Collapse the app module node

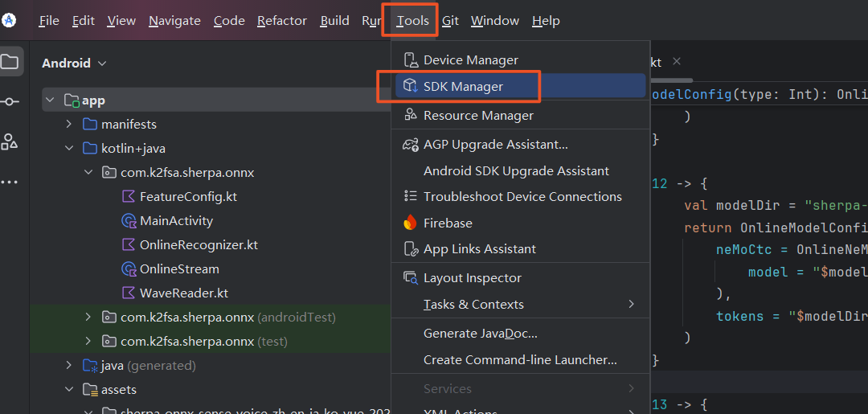point(50,100)
